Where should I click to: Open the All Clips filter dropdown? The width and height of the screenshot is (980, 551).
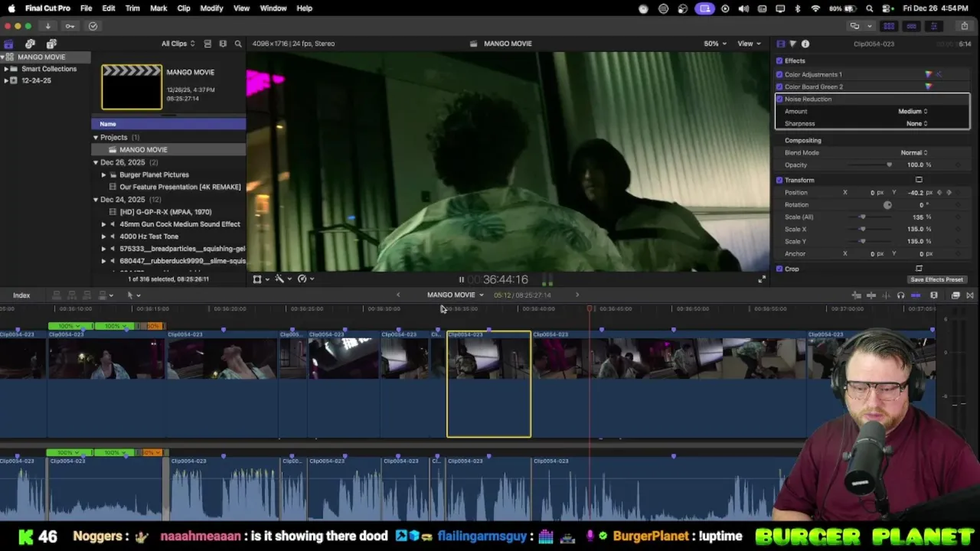pyautogui.click(x=178, y=44)
